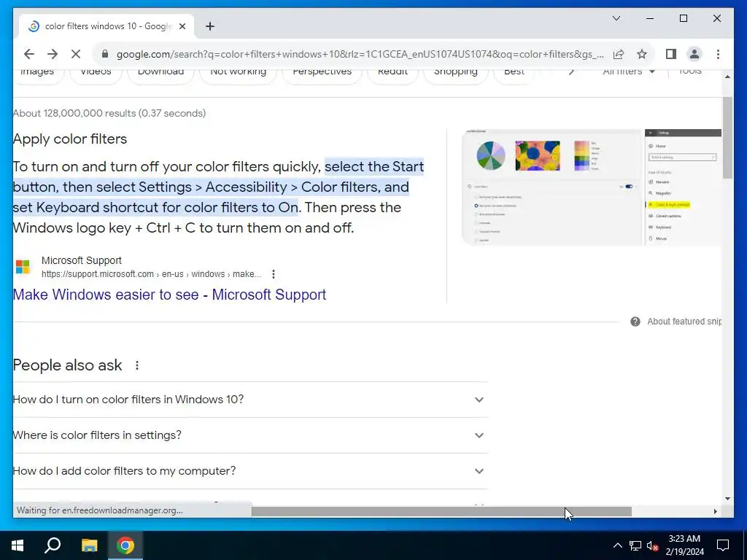Share this page from the address bar
Image resolution: width=747 pixels, height=560 pixels.
[x=619, y=54]
